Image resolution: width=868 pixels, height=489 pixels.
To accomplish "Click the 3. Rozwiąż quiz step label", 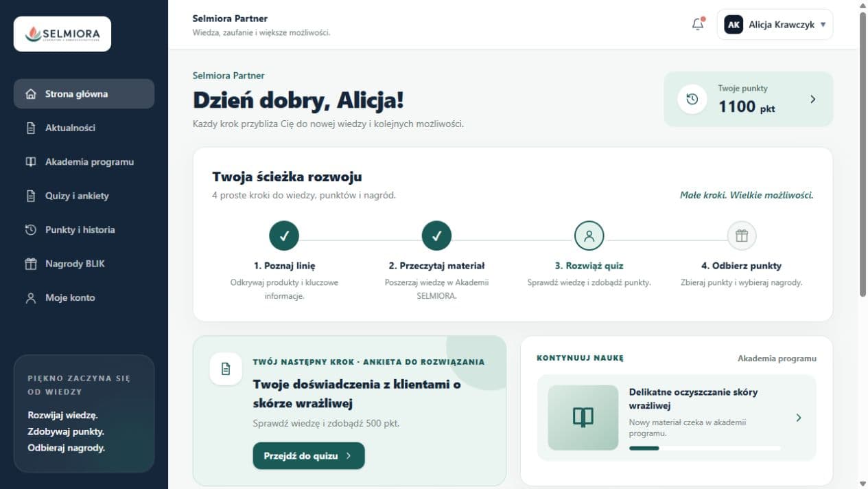I will pos(589,266).
